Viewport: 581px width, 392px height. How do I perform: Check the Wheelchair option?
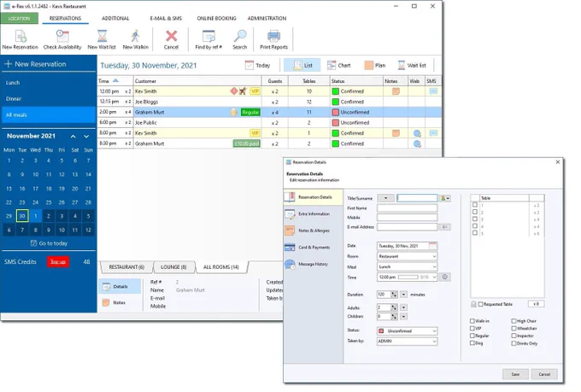tap(514, 328)
